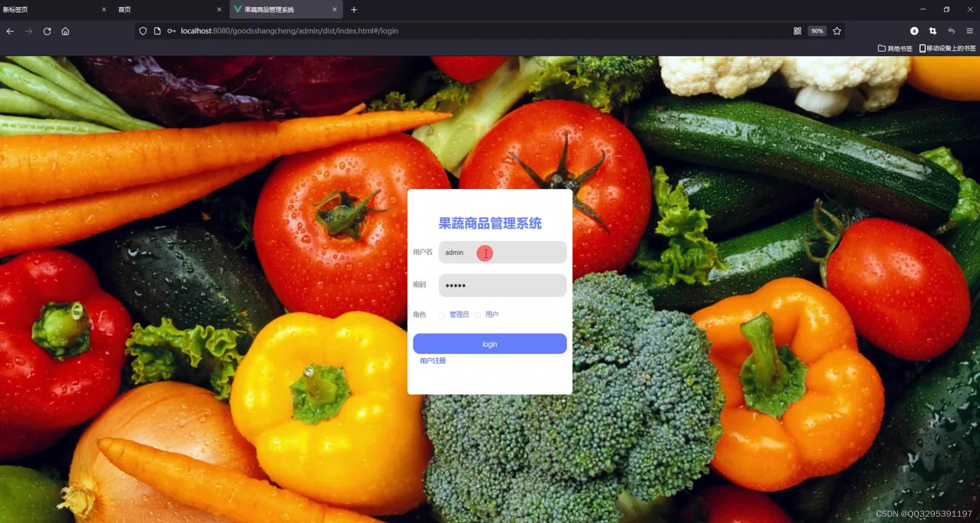Open the 移动设备上的书签 folder
This screenshot has width=980, height=523.
(948, 48)
